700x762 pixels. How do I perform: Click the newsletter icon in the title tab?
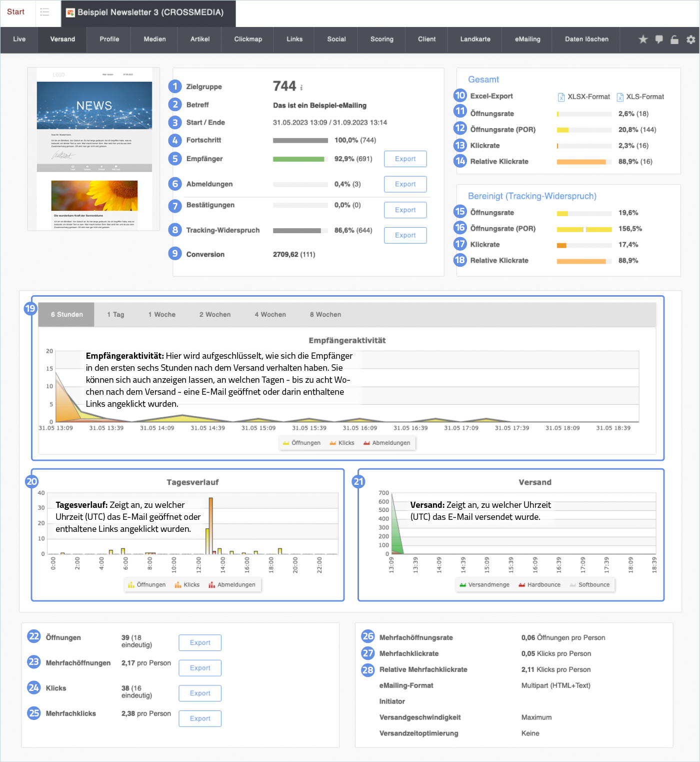coord(70,13)
